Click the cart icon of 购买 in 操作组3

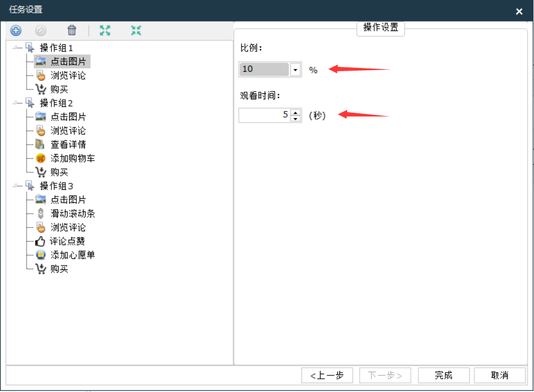pos(40,269)
